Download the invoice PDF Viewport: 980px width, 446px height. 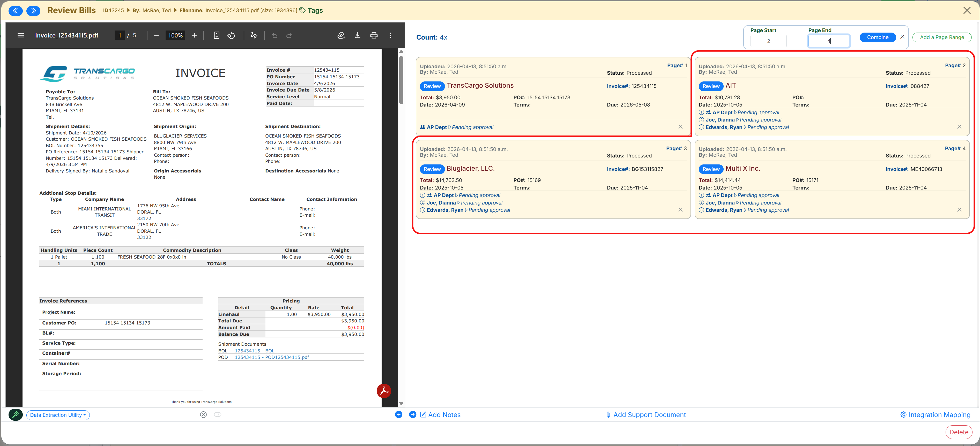[358, 35]
